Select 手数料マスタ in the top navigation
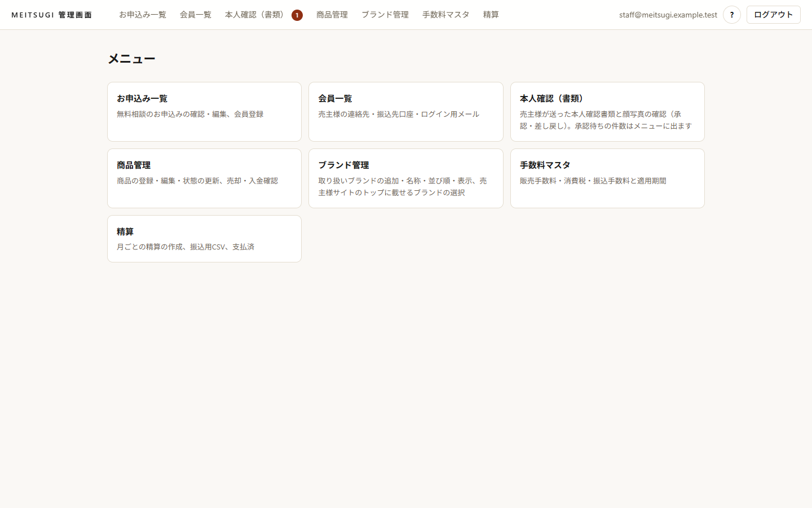This screenshot has width=812, height=508. point(446,15)
